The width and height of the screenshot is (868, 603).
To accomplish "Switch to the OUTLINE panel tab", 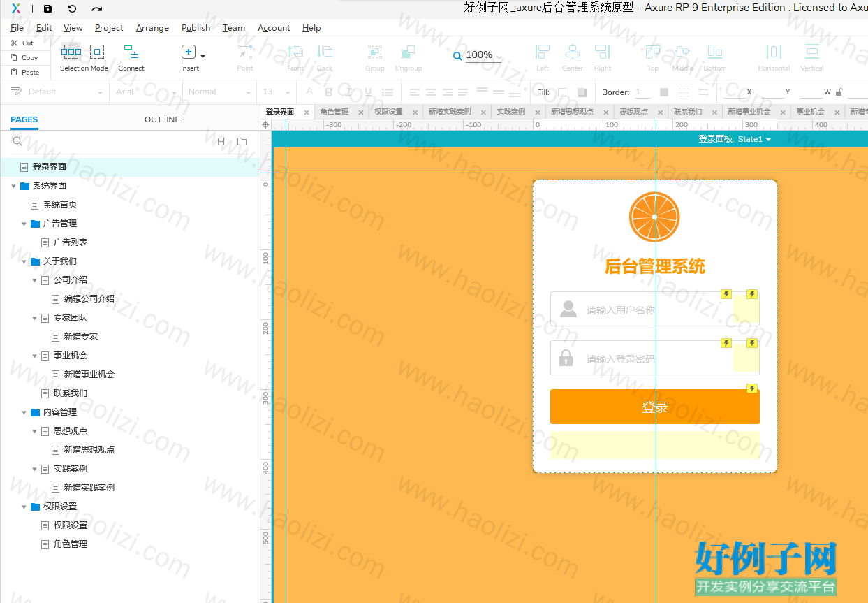I will tap(162, 119).
